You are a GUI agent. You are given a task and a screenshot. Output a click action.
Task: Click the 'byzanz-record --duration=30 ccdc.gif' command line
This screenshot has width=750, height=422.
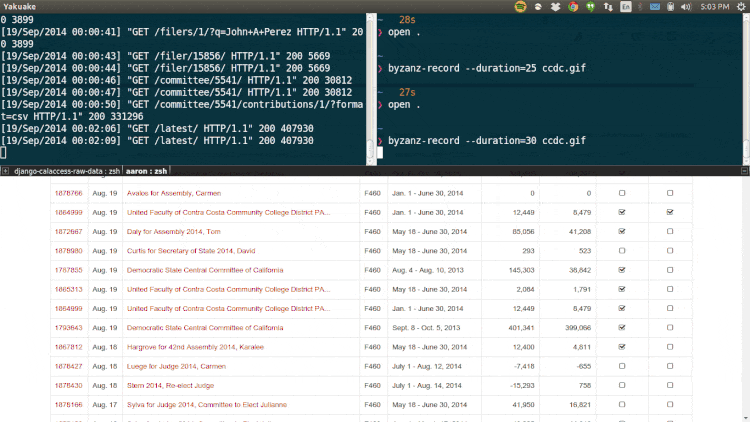486,141
